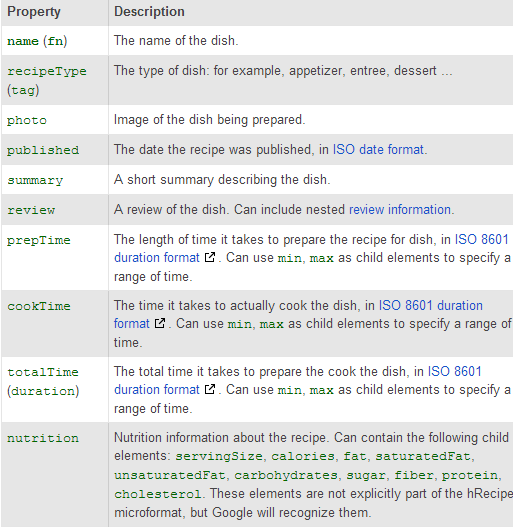The height and width of the screenshot is (527, 513).
Task: Click the servingSize code term
Action: click(x=219, y=456)
